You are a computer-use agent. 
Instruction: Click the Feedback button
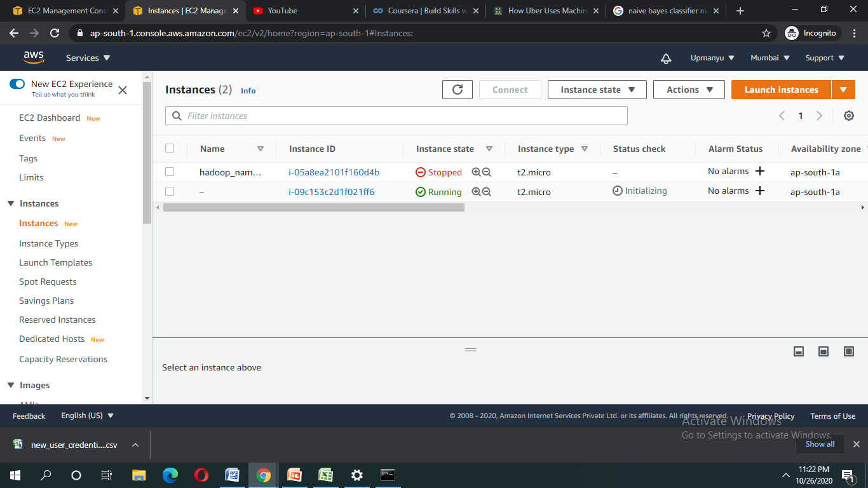(29, 416)
